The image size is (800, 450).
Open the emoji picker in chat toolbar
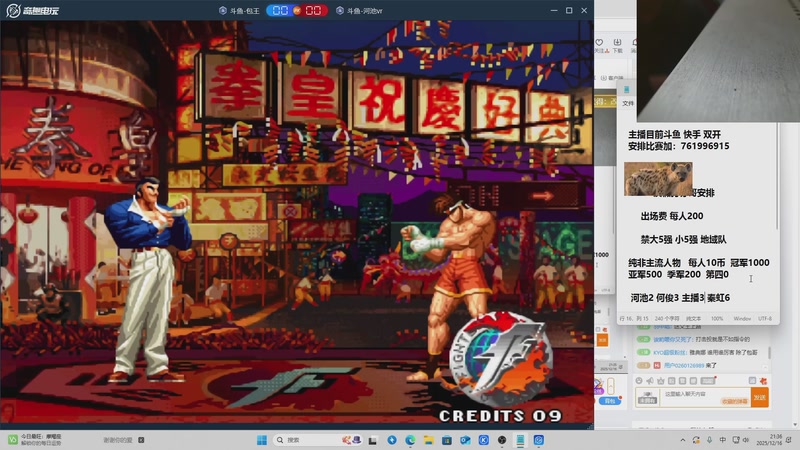pos(639,381)
